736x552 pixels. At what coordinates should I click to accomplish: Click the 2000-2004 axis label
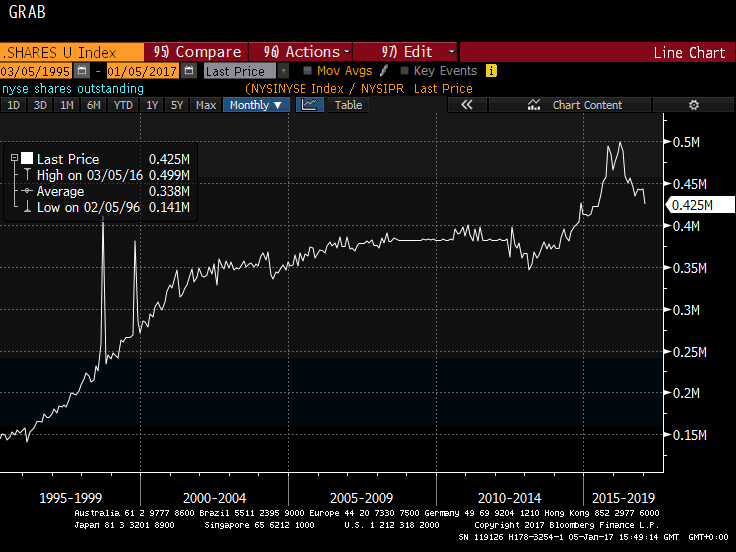[214, 498]
